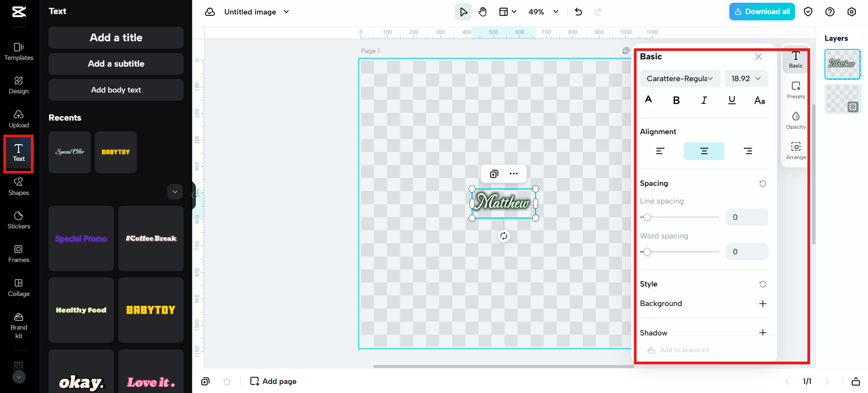Select the Matthew layer thumbnail
The image size is (868, 393).
842,64
